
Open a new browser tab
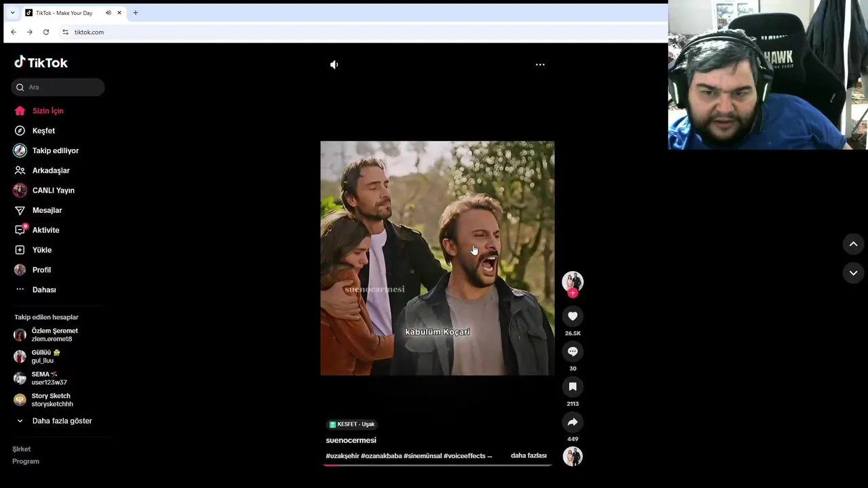pos(136,13)
